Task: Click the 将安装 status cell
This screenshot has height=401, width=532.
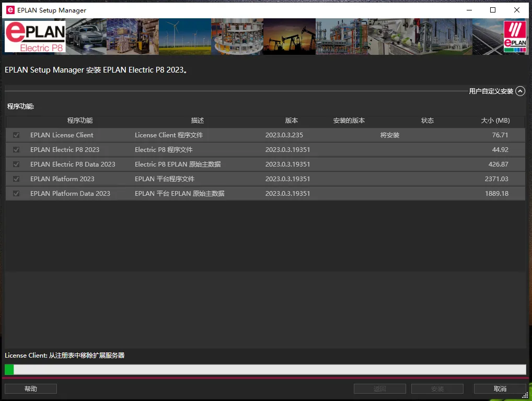Action: pyautogui.click(x=389, y=135)
